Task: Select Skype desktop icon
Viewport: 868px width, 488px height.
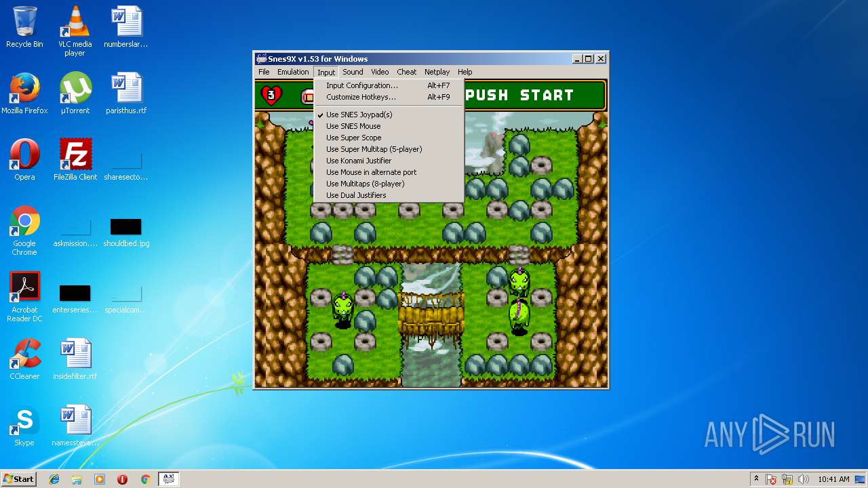Action: (x=24, y=426)
